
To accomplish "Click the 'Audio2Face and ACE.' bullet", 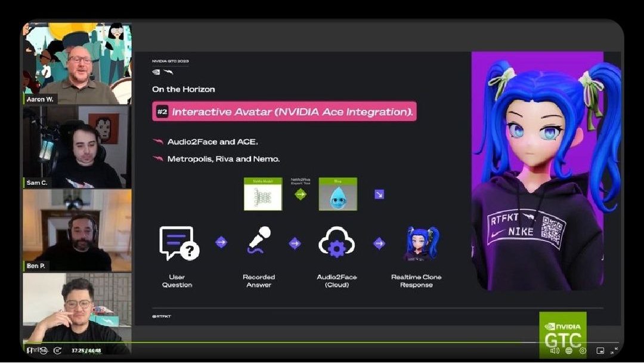I will 213,142.
